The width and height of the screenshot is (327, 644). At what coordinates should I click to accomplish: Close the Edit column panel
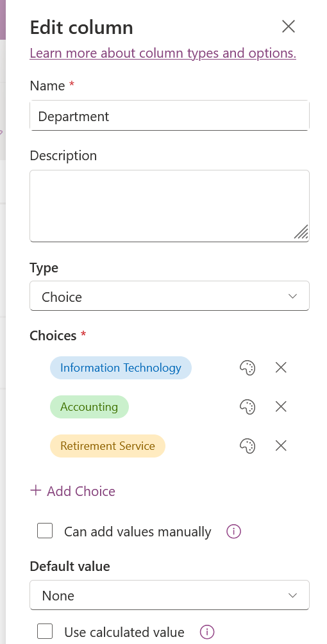pyautogui.click(x=289, y=27)
